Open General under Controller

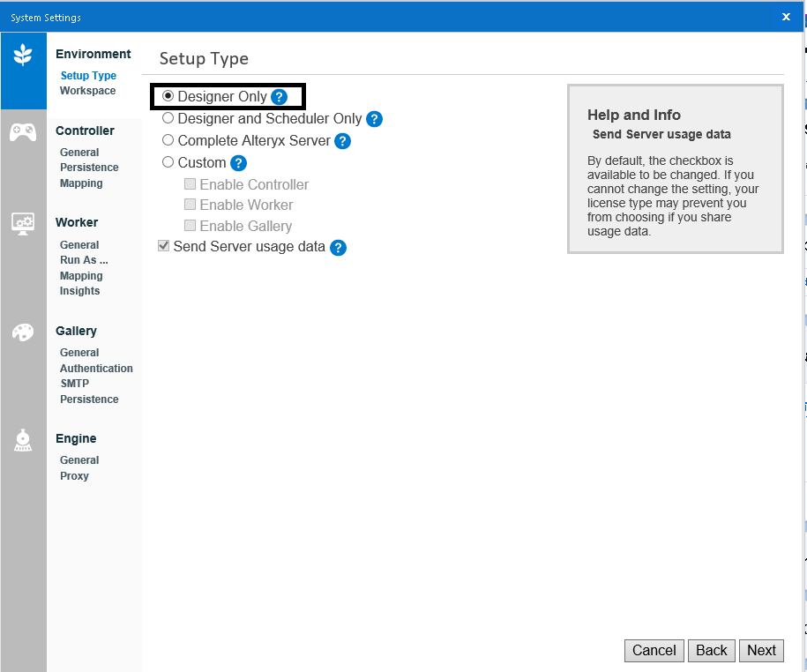tap(79, 153)
